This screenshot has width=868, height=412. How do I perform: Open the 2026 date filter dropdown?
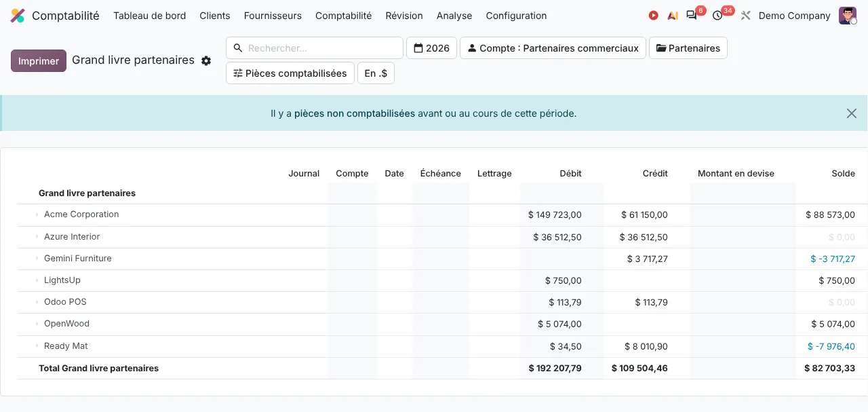[x=431, y=48]
